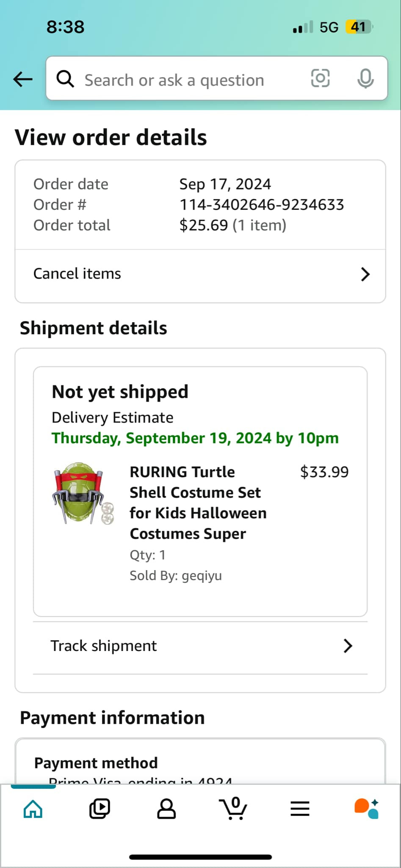Image resolution: width=401 pixels, height=868 pixels.
Task: Expand the Track shipment chevron
Action: click(348, 646)
